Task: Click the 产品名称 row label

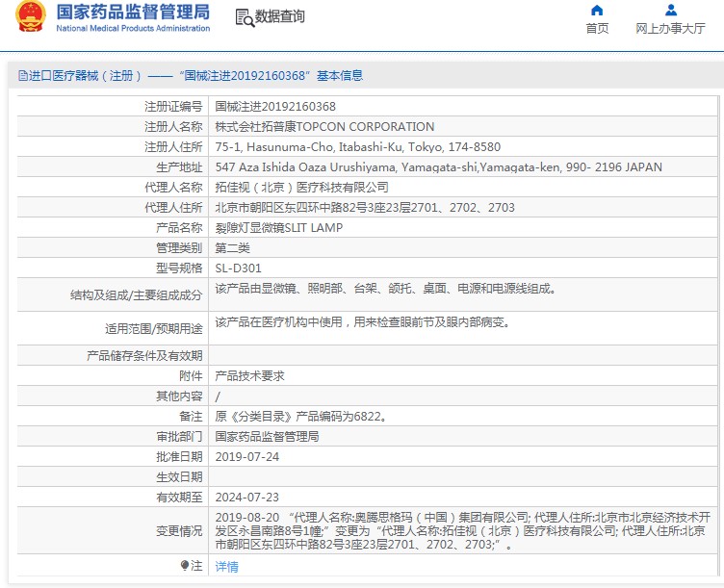Action: point(179,228)
